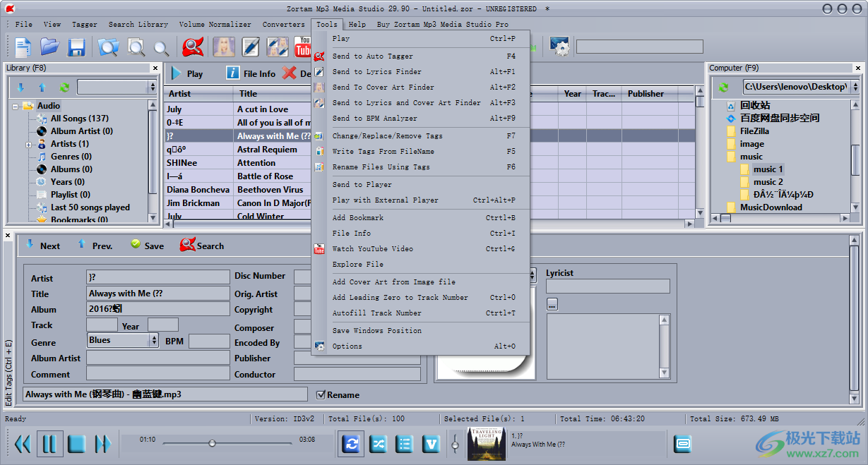Refresh the Library panel with green icon

point(64,87)
